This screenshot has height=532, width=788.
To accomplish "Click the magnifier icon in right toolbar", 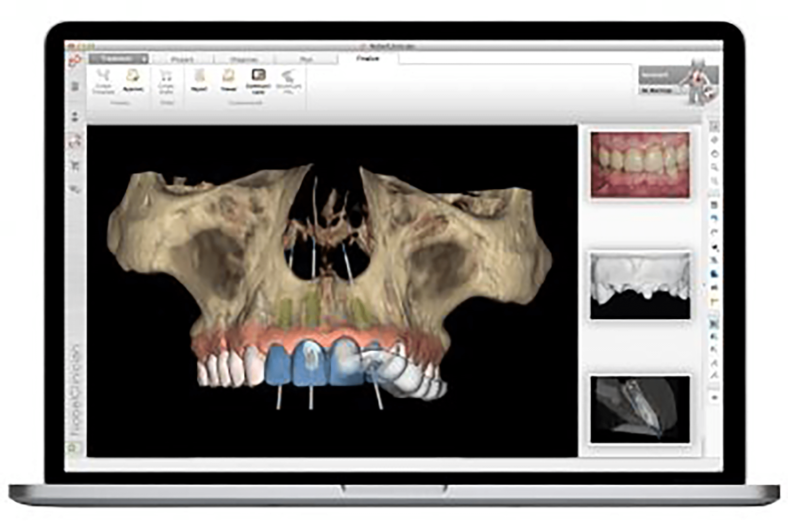I will 714,167.
